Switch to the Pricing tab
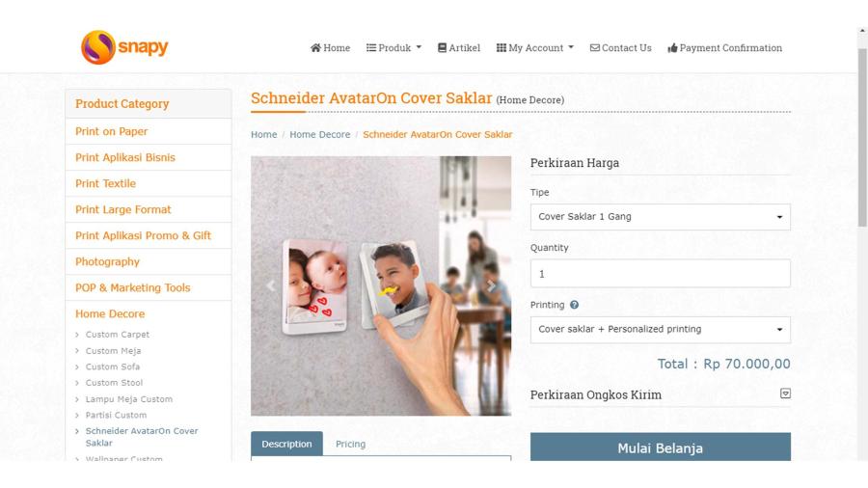 point(350,444)
